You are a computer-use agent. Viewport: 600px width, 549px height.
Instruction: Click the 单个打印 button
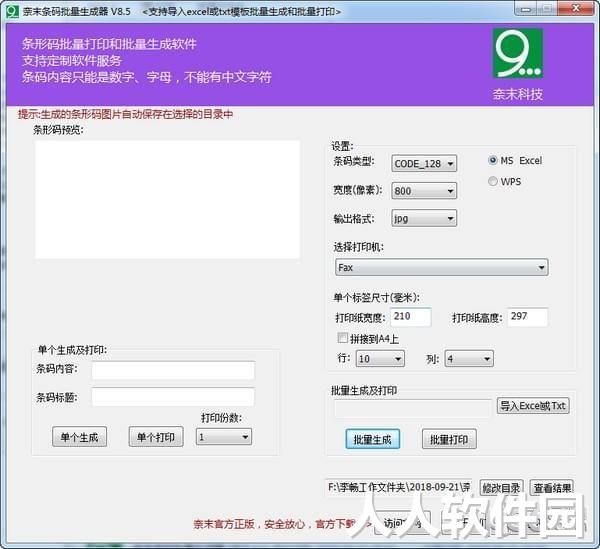(x=156, y=437)
